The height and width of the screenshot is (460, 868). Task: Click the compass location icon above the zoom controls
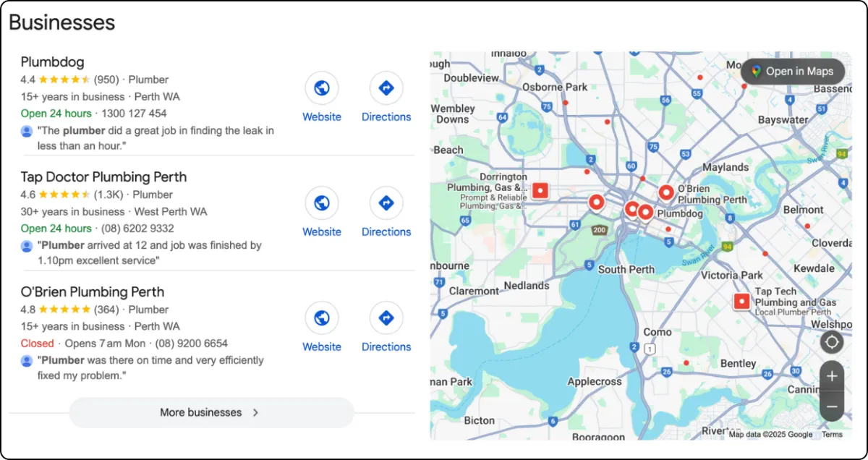point(831,341)
